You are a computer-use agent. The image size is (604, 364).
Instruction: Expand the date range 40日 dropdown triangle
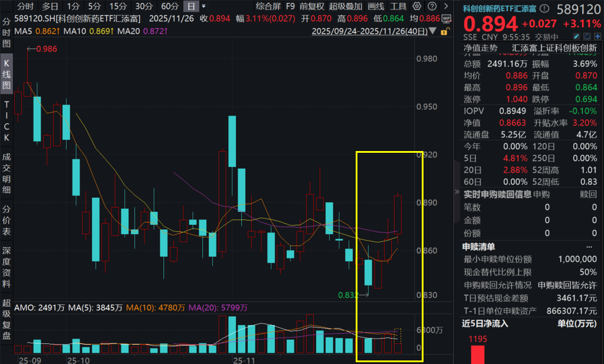[432, 31]
